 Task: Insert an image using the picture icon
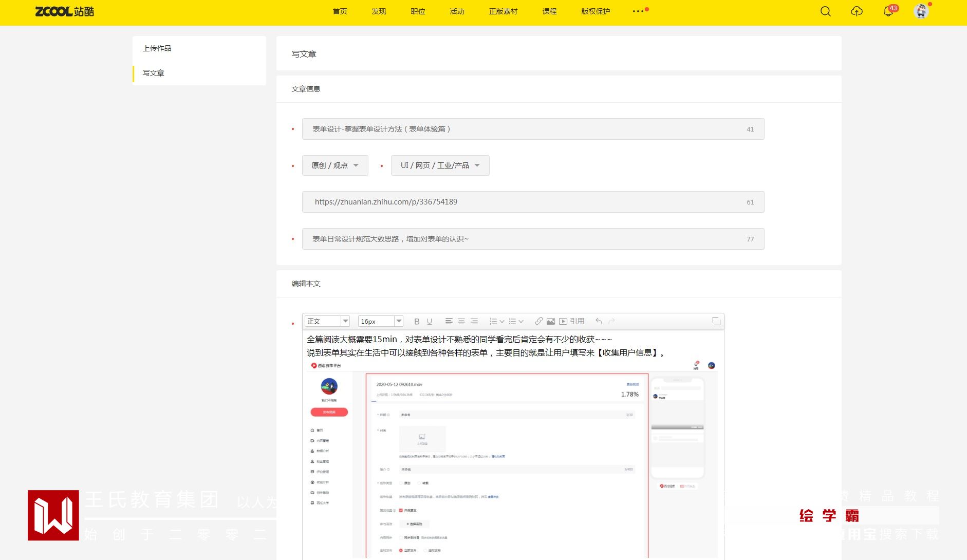[551, 322]
